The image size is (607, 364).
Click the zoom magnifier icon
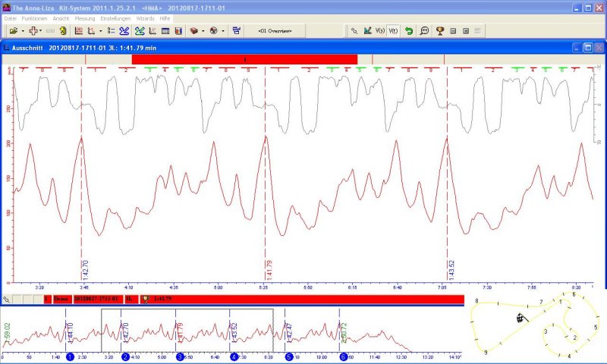point(424,31)
